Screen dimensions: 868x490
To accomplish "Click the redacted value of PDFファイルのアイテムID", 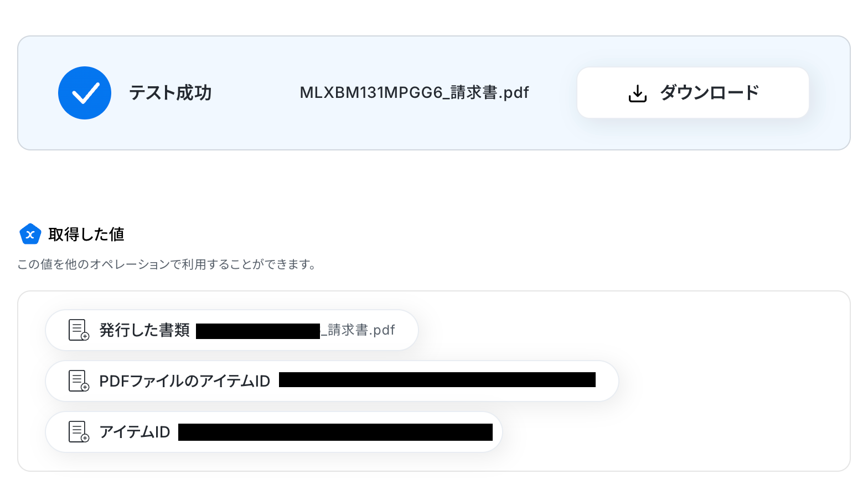I will coord(437,380).
